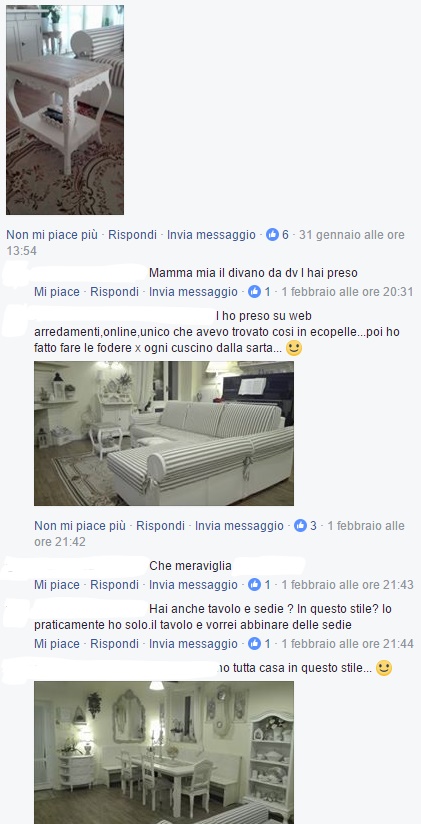Like the 'Hai anche tavolo e sedie' comment
The image size is (421, 824).
(x=57, y=643)
